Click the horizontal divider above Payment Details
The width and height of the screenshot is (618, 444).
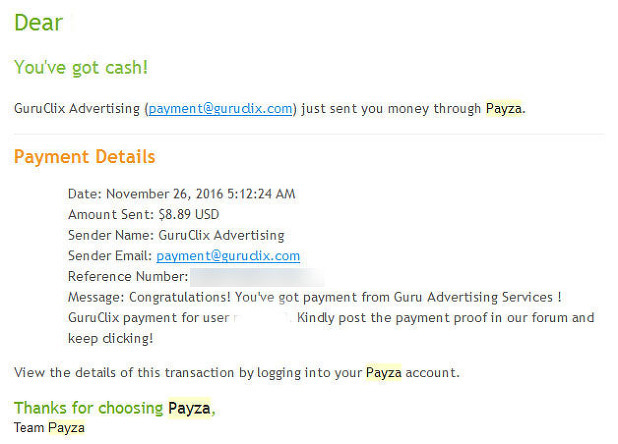pyautogui.click(x=309, y=134)
